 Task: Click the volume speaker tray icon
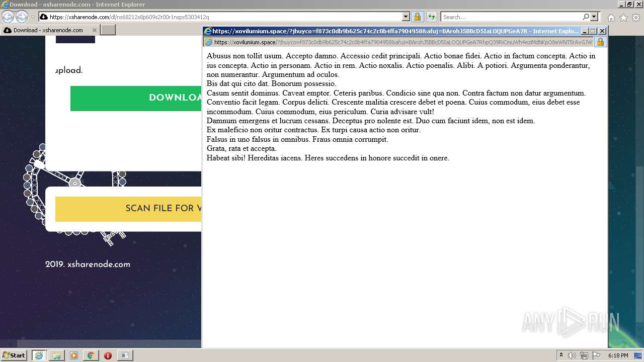tap(573, 355)
